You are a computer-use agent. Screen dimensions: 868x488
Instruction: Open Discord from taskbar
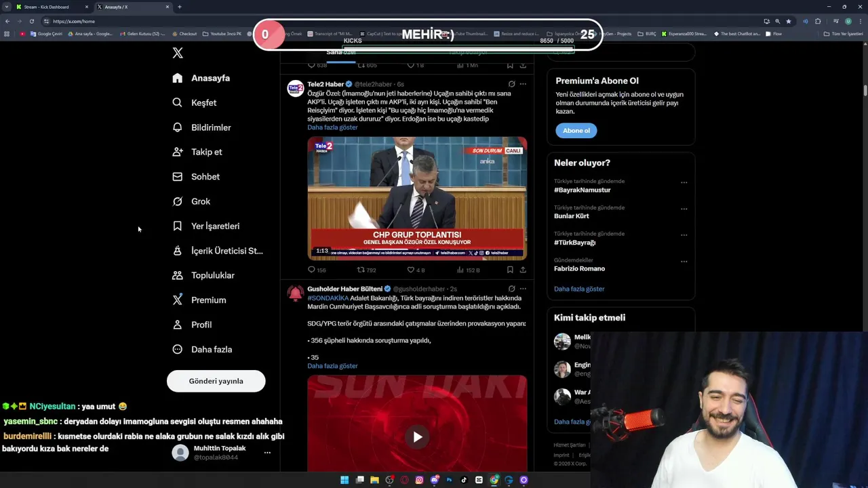pyautogui.click(x=434, y=480)
